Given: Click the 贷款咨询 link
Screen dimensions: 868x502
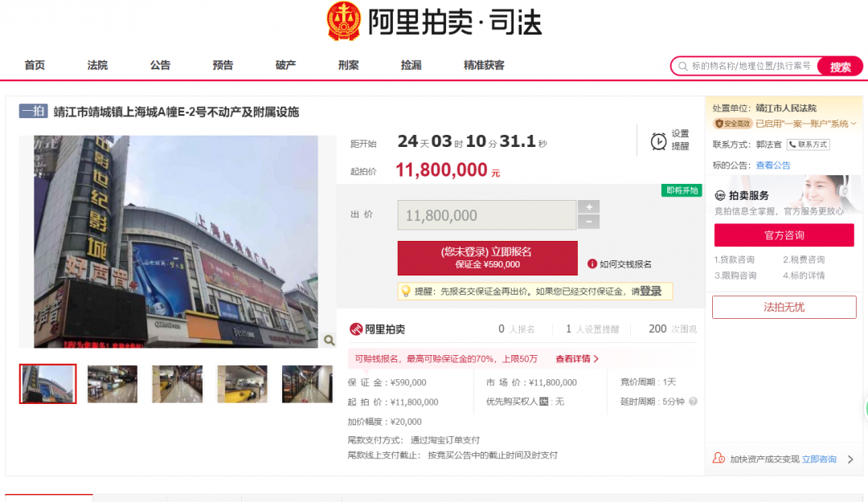Looking at the screenshot, I should pos(734,259).
